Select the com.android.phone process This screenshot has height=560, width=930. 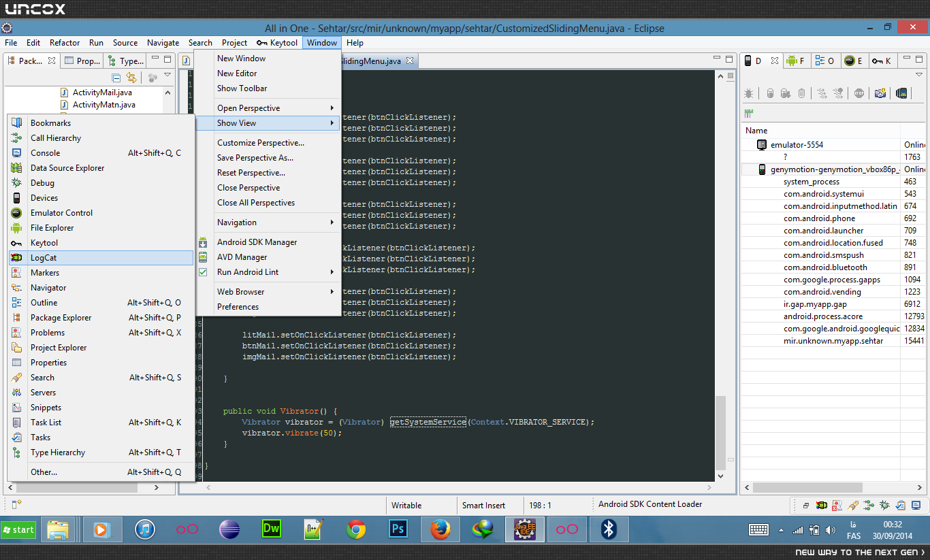click(833, 218)
